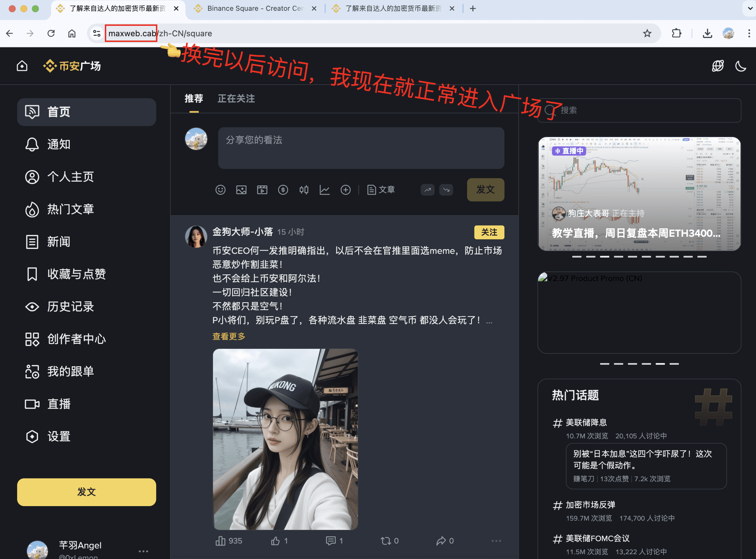Click the 关注 button on post

pos(489,232)
